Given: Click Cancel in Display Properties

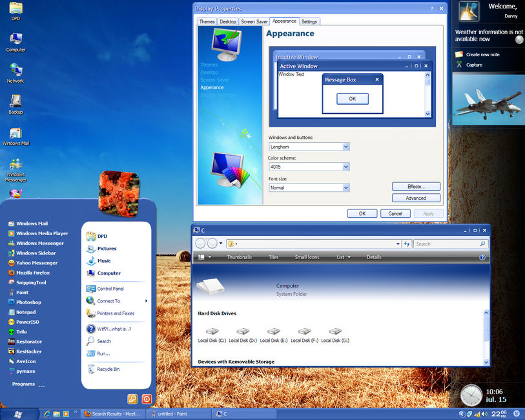Looking at the screenshot, I should click(x=395, y=213).
